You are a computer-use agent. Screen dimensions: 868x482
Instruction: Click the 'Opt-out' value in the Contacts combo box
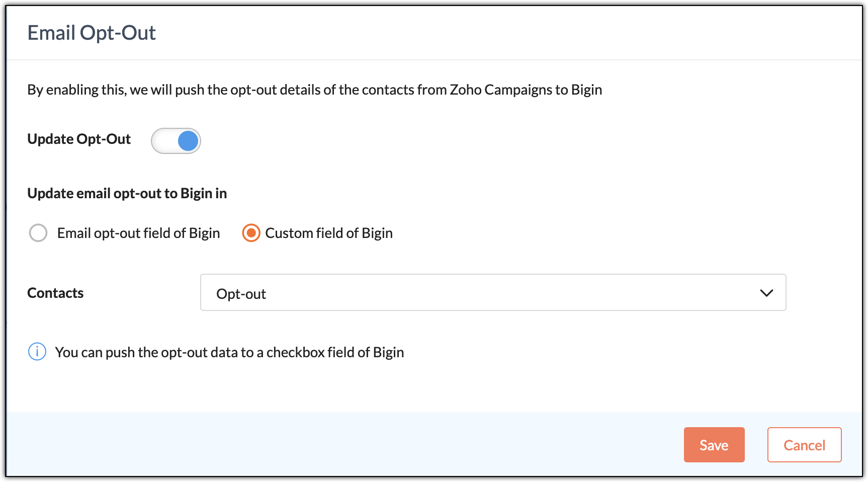point(241,294)
